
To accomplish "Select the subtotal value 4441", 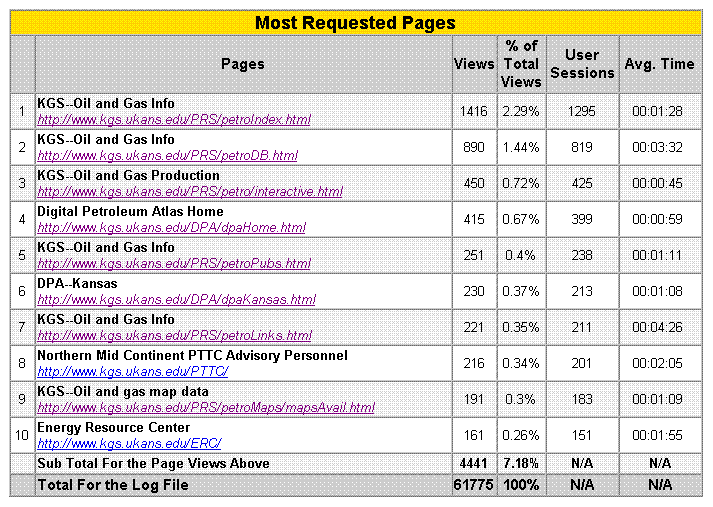I will coord(473,463).
